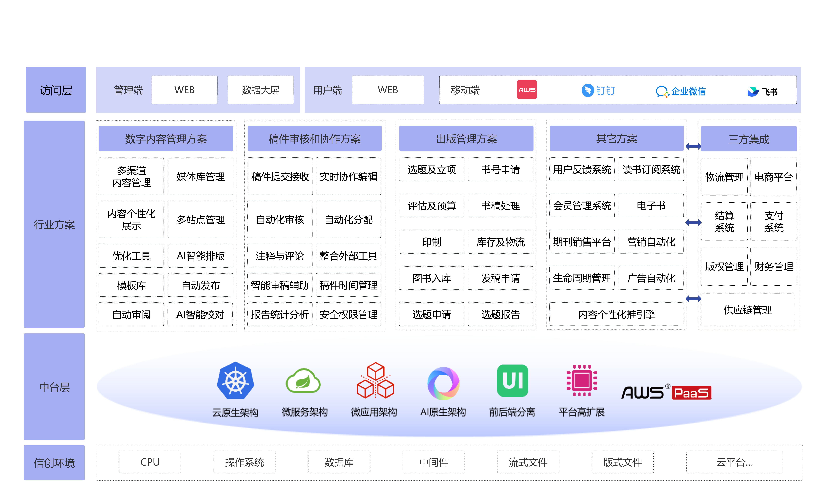Open the 其它方案 header

tap(617, 138)
